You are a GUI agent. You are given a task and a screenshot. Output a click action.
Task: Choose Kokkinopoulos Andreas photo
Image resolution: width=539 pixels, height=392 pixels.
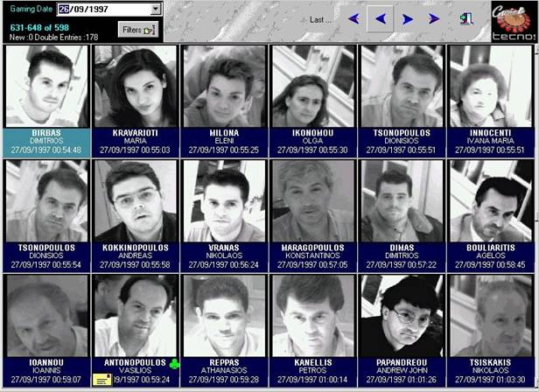136,201
